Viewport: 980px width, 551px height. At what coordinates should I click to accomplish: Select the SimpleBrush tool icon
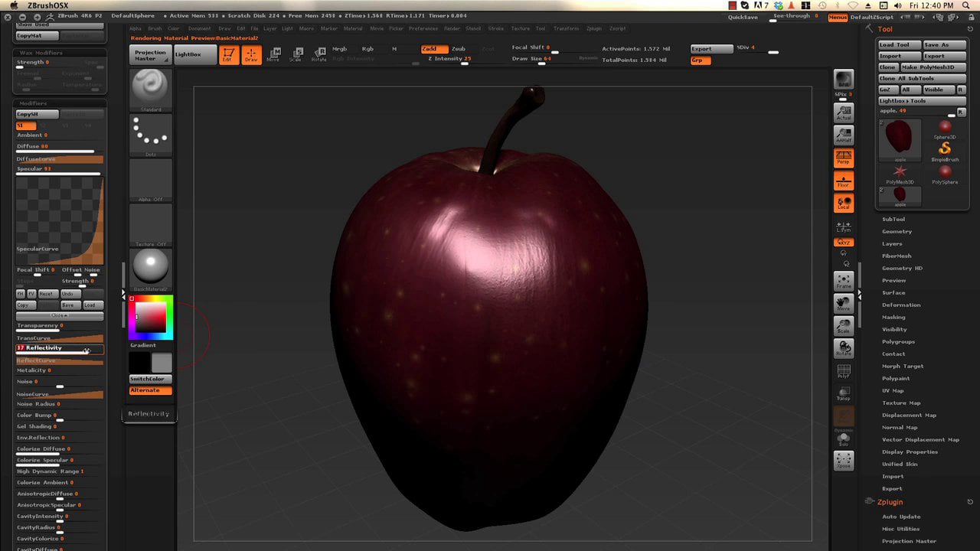tap(945, 150)
